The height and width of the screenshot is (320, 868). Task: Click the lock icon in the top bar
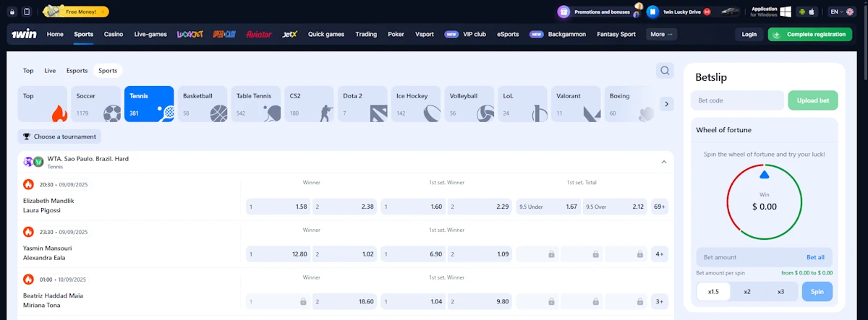click(x=12, y=12)
